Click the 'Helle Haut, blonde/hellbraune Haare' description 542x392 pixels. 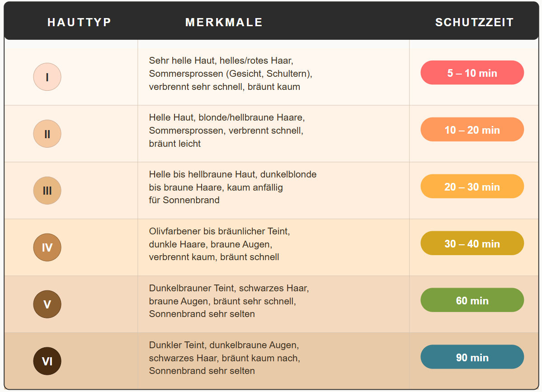click(x=227, y=131)
